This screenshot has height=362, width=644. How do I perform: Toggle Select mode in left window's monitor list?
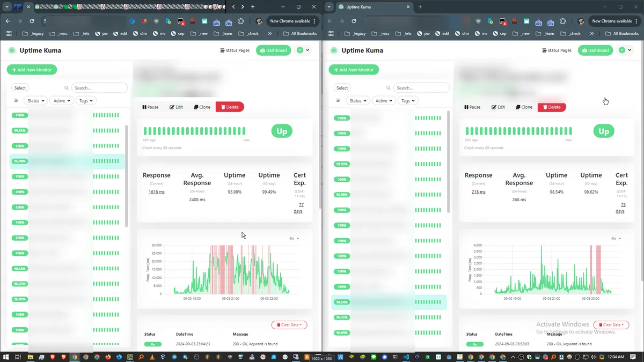[20, 88]
